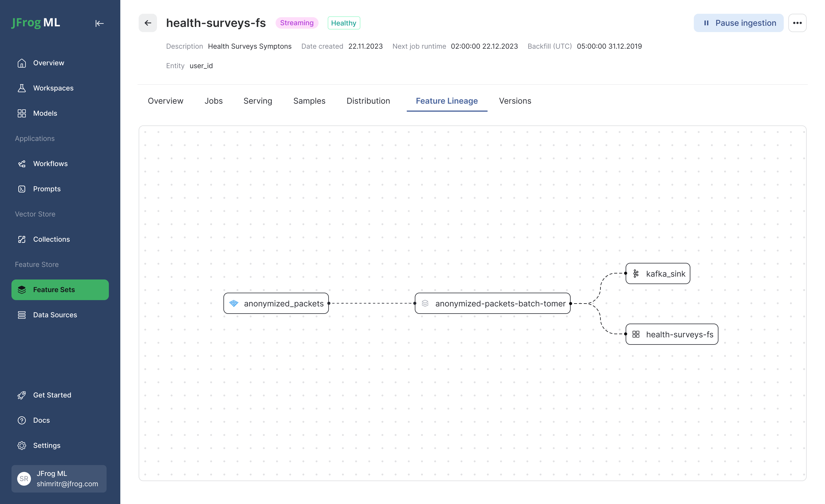
Task: Select the Feature Lineage tab
Action: 447,101
